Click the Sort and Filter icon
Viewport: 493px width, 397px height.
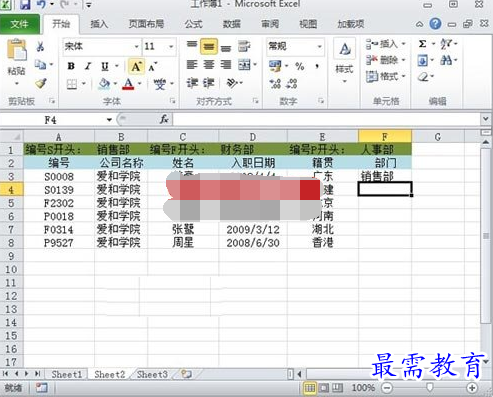click(x=446, y=44)
